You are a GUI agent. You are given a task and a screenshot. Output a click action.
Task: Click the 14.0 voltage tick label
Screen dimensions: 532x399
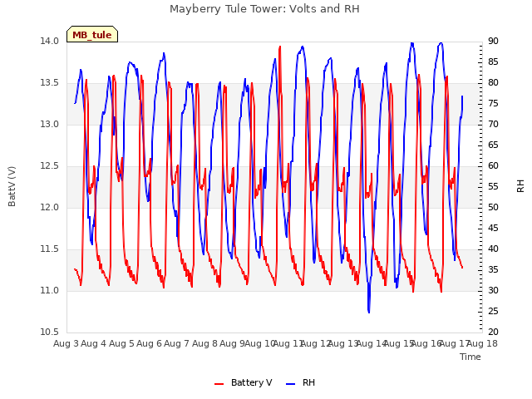pyautogui.click(x=50, y=42)
